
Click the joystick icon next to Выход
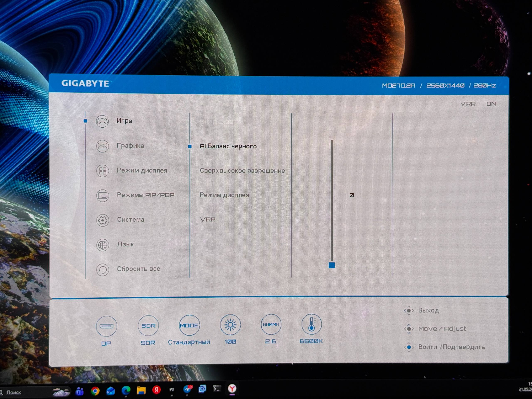point(409,310)
